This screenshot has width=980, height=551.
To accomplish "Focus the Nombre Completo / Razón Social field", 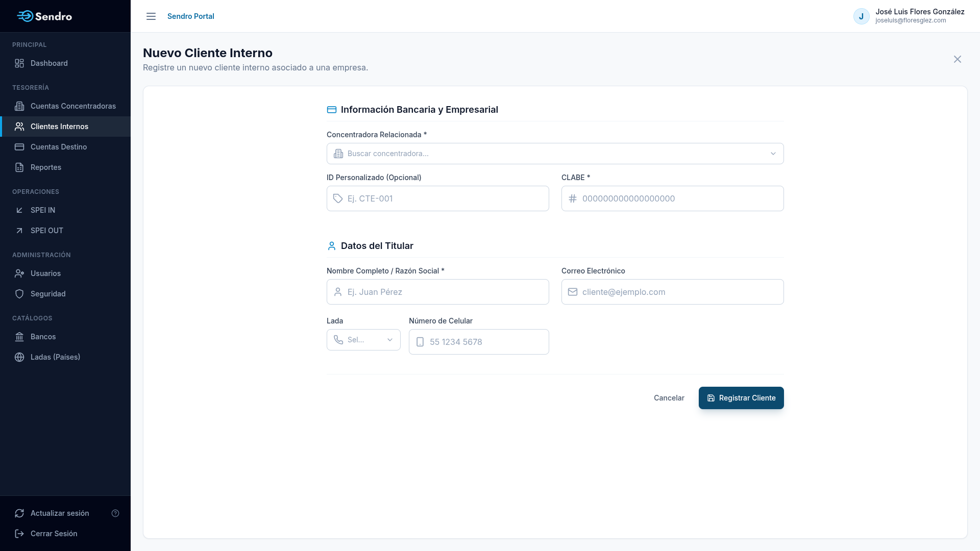I will [438, 292].
